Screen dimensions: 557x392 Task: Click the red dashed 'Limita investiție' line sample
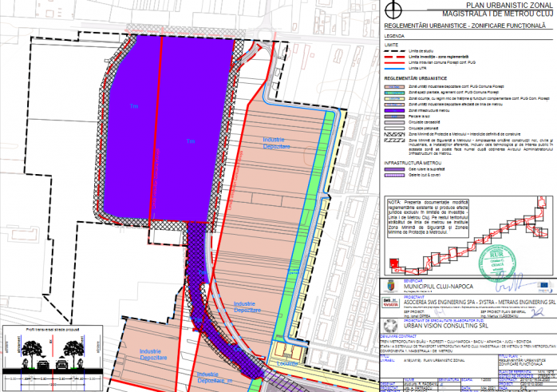tap(394, 57)
